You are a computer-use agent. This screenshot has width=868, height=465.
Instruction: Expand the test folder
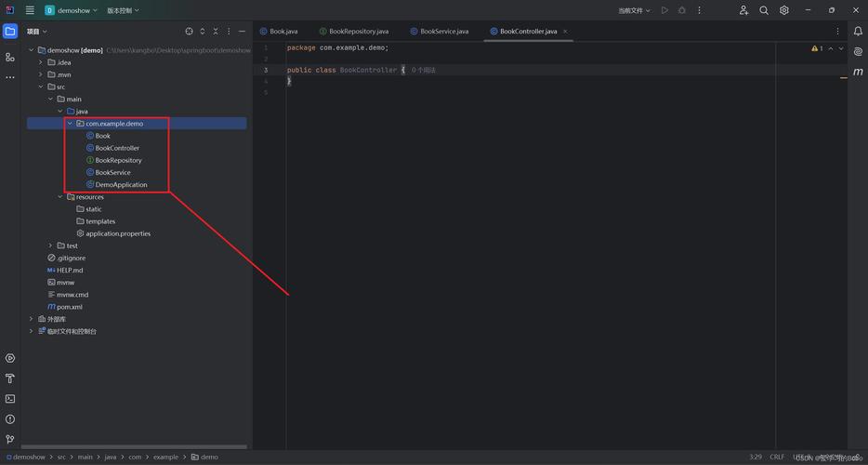pos(50,246)
